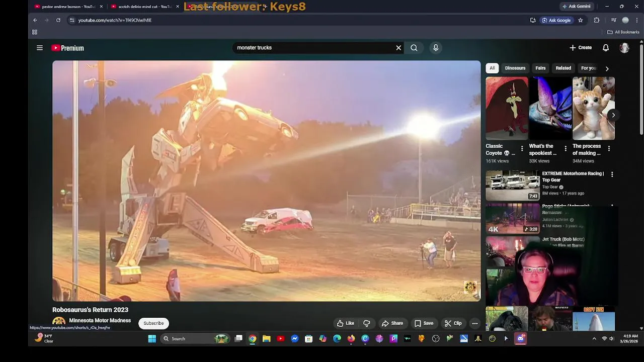Screen dimensions: 644x362
Task: Open options for the What's the spookiest short
Action: pos(566,149)
